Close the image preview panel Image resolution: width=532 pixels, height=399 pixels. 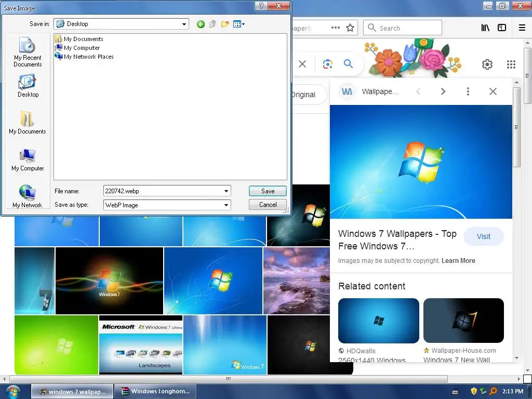(493, 91)
